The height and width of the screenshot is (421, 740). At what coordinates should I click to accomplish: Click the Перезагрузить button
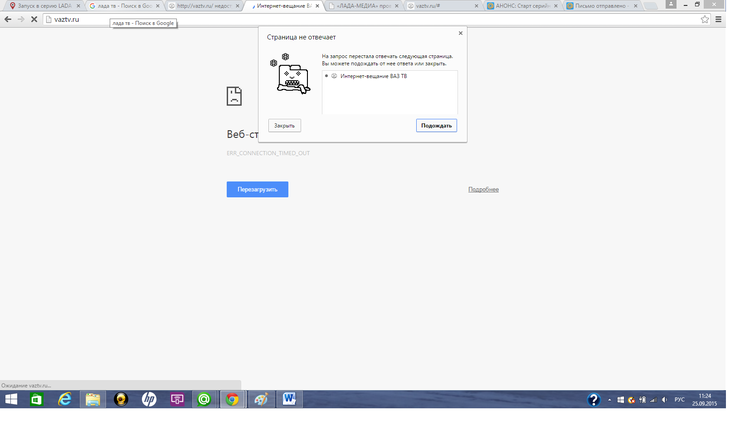(257, 189)
